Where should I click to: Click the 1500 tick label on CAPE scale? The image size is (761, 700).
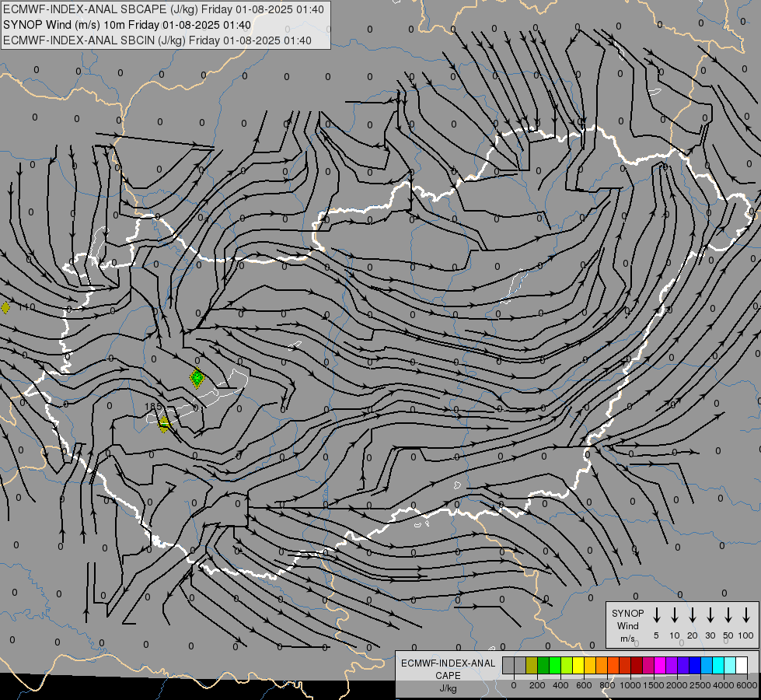pyautogui.click(x=653, y=685)
